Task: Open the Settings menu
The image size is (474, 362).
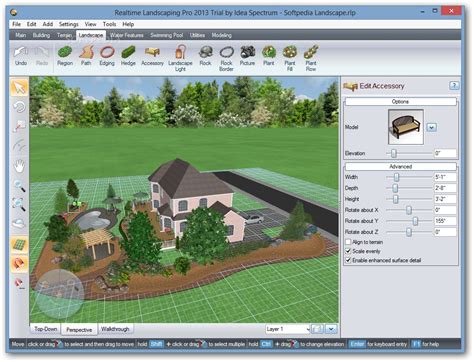Action: coord(69,24)
